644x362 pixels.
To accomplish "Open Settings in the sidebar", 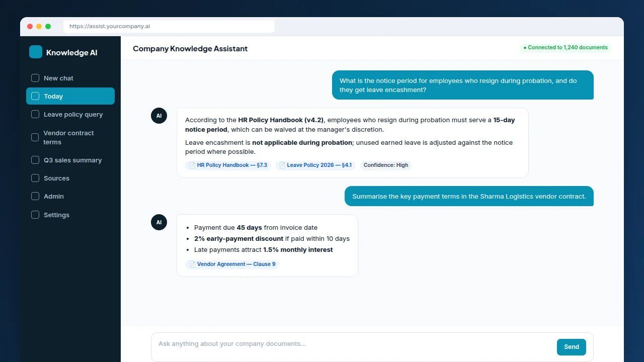I will coord(70,215).
